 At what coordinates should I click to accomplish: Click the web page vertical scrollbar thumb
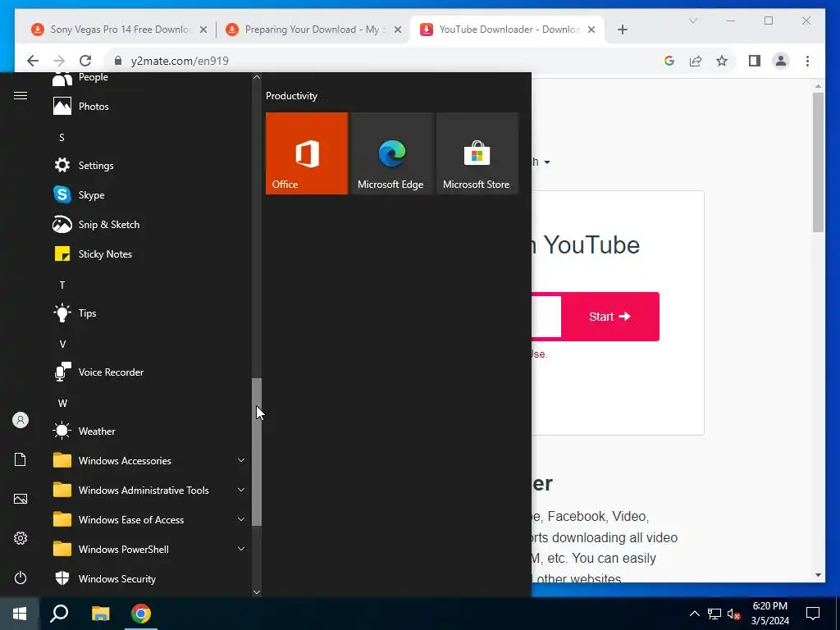coord(818,162)
